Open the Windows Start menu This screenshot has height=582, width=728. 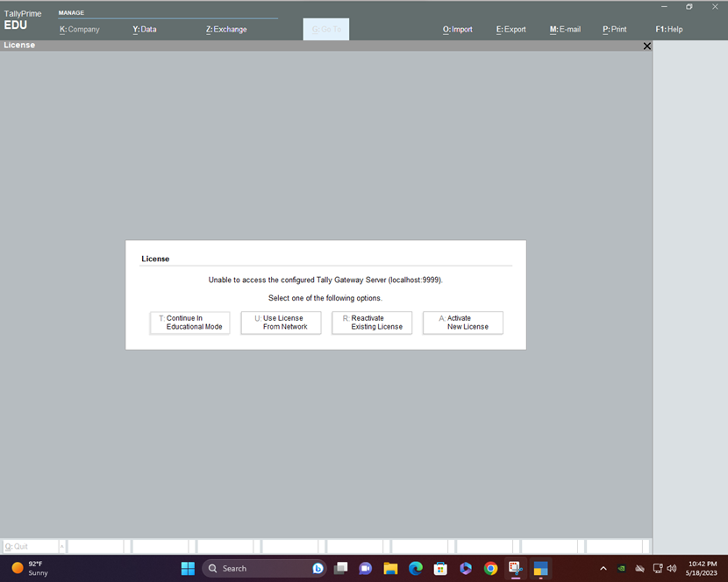tap(188, 568)
